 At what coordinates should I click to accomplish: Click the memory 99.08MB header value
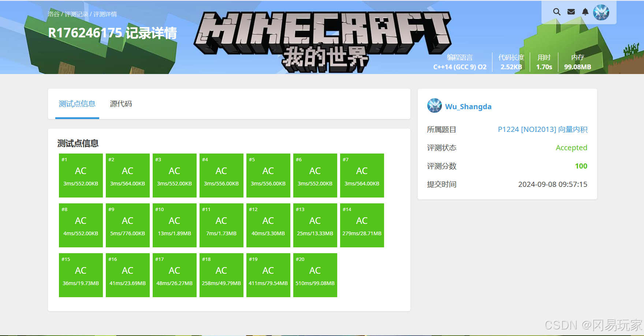577,67
